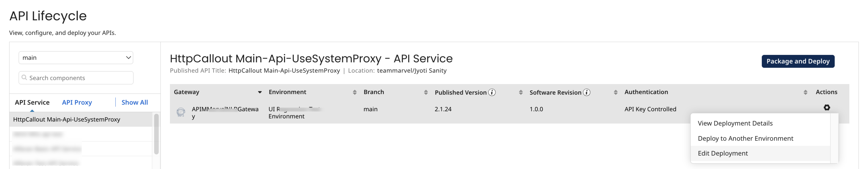Select Edit Deployment option
Image resolution: width=868 pixels, height=169 pixels.
point(722,153)
